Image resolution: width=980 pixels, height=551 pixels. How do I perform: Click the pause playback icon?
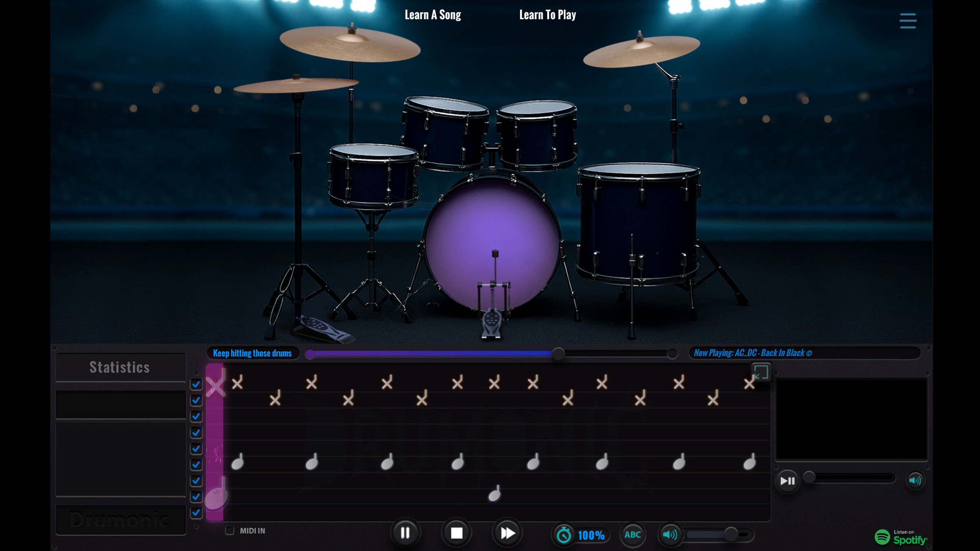405,533
